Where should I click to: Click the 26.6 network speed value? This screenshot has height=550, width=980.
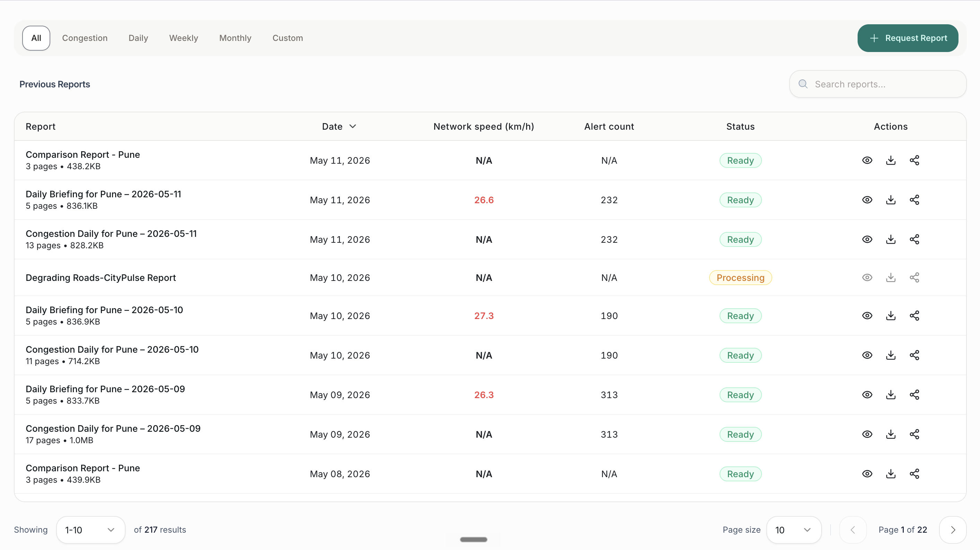pos(483,200)
